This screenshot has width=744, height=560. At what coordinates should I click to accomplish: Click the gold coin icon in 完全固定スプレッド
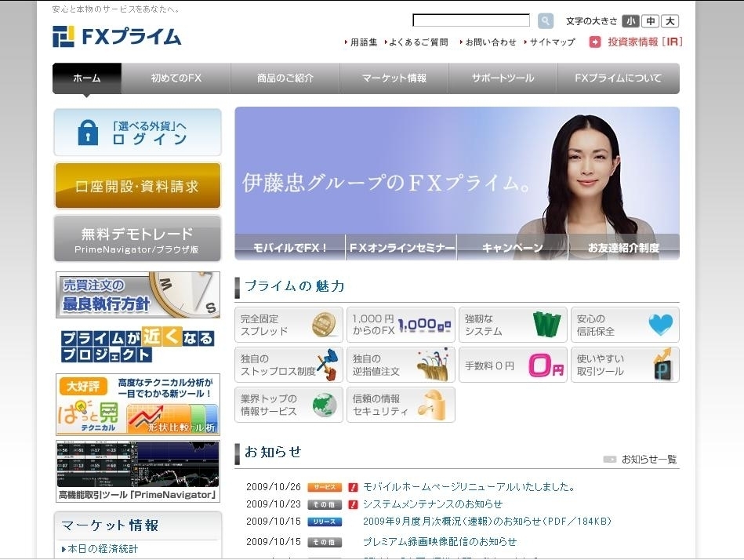(x=324, y=325)
